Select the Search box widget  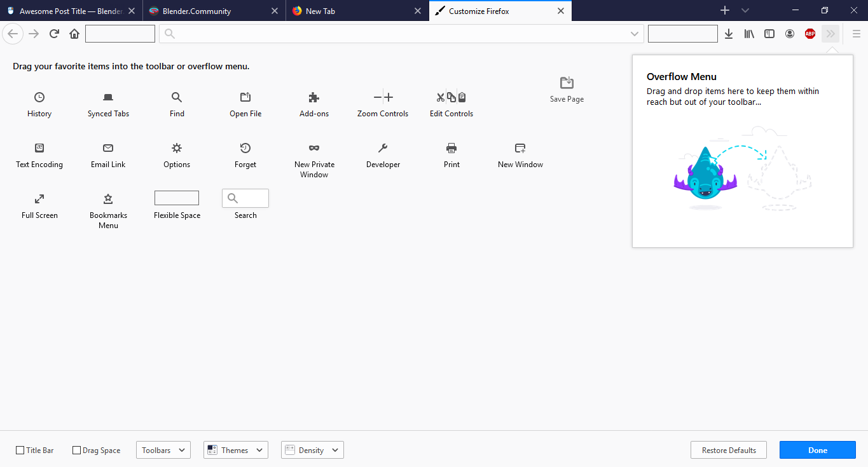pyautogui.click(x=245, y=198)
